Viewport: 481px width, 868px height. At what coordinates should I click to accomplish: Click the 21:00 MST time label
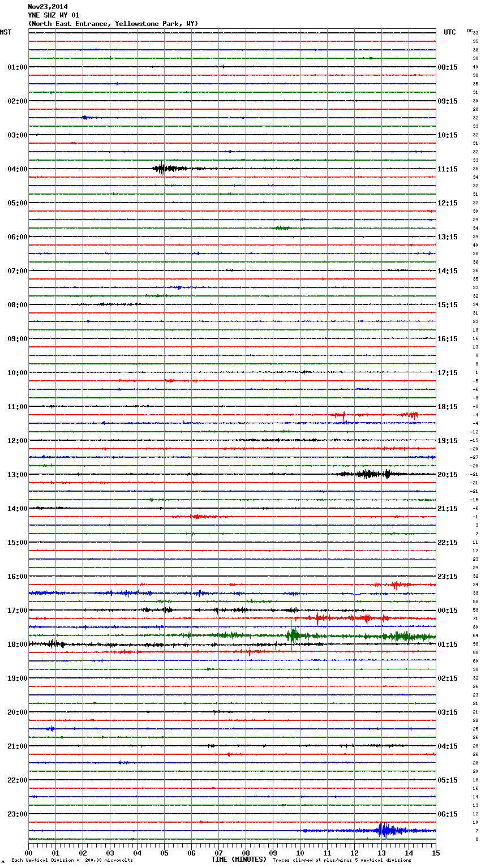pos(17,746)
